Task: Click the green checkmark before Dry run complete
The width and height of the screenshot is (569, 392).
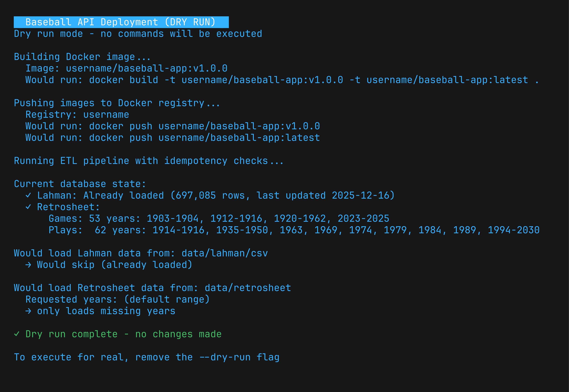Action: (x=17, y=334)
